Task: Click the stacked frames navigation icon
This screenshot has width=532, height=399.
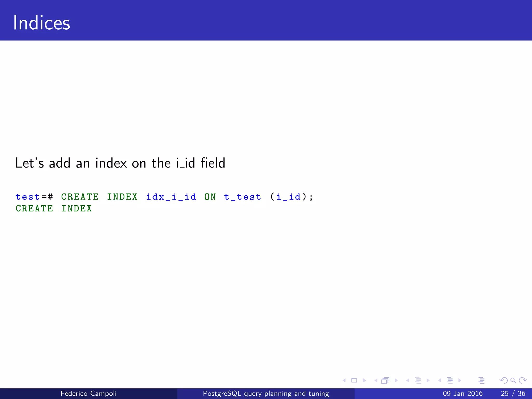Action: click(x=385, y=381)
